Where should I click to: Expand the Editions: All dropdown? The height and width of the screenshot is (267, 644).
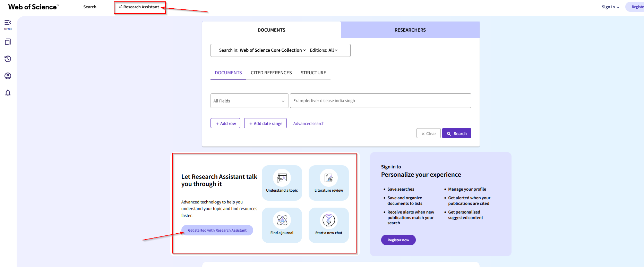click(324, 50)
